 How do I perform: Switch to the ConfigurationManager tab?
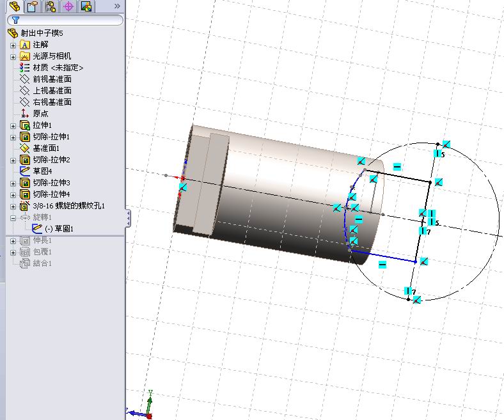pyautogui.click(x=51, y=6)
